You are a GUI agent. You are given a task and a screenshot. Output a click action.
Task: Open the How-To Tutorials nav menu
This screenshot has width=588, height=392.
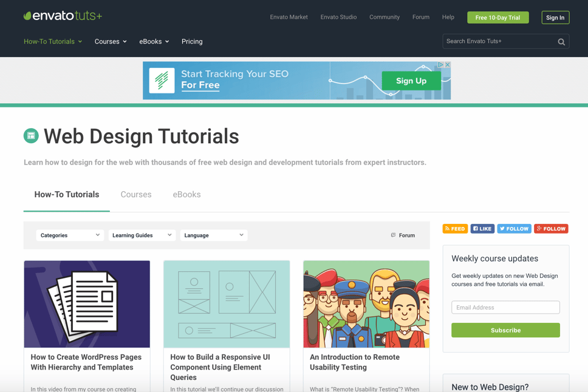coord(53,42)
